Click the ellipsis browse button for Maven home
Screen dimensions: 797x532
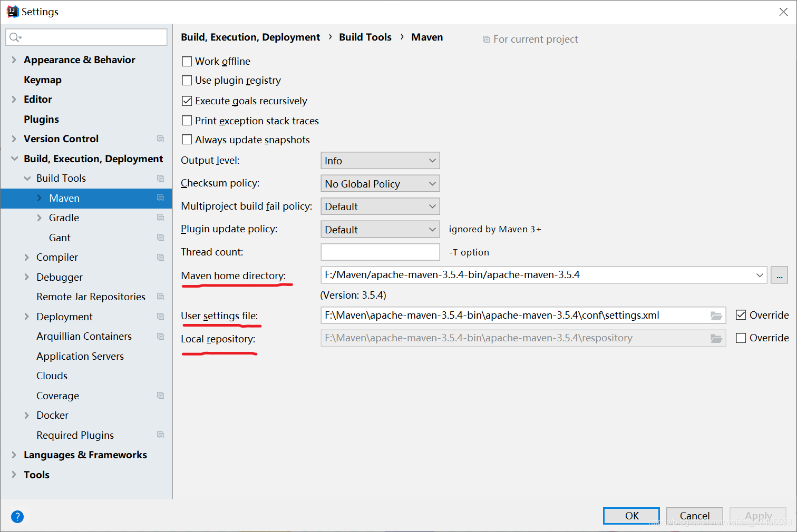(779, 275)
